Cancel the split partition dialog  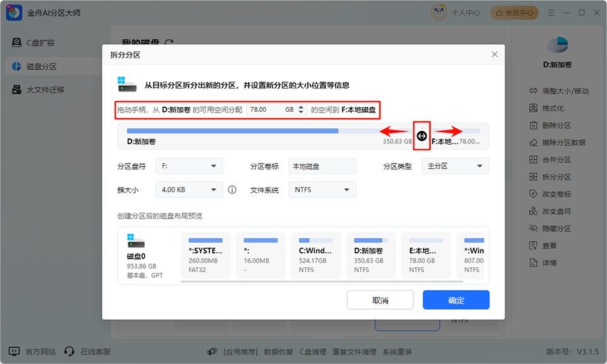[x=380, y=300]
